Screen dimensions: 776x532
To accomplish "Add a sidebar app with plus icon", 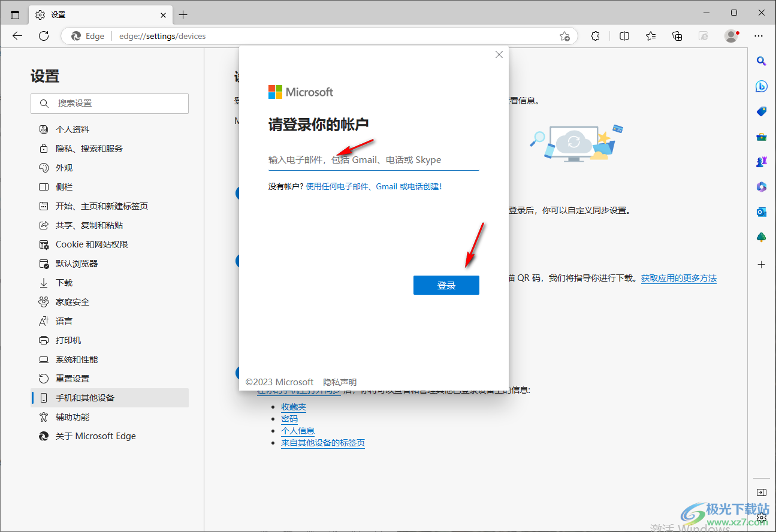I will [x=761, y=264].
